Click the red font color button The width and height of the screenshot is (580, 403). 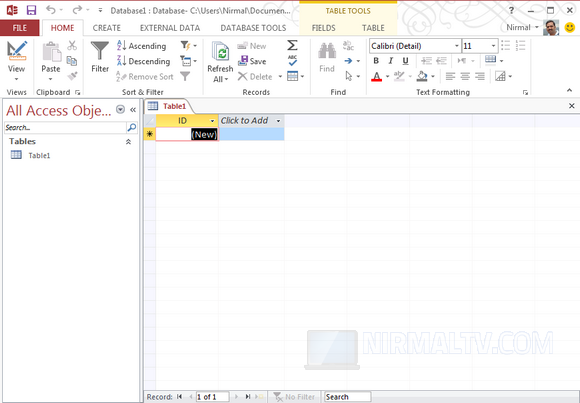[x=376, y=77]
